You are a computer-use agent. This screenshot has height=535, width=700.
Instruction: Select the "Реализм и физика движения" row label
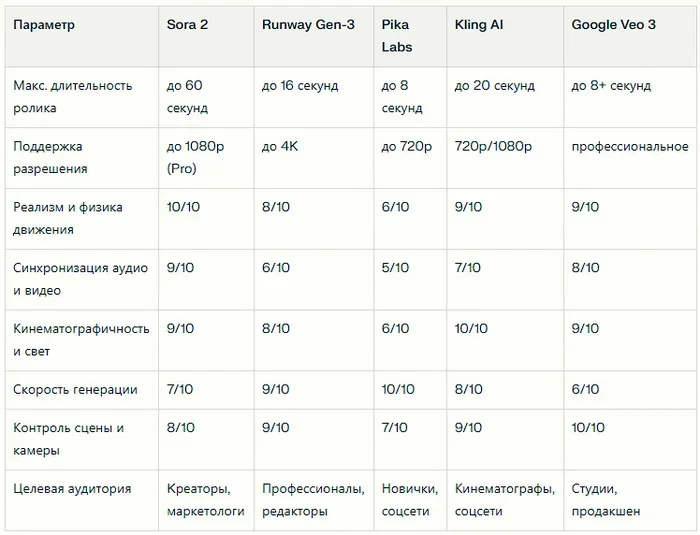[68, 218]
